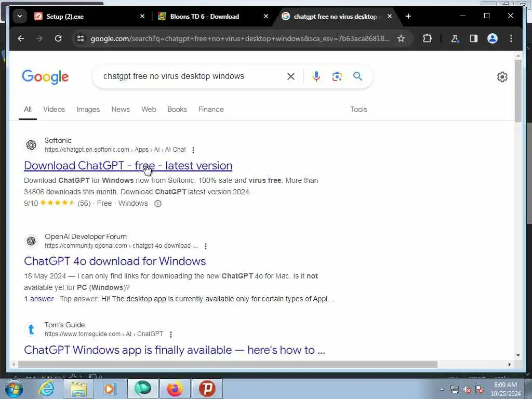
Task: Show rating info icon for Softonic result
Action: (x=158, y=204)
